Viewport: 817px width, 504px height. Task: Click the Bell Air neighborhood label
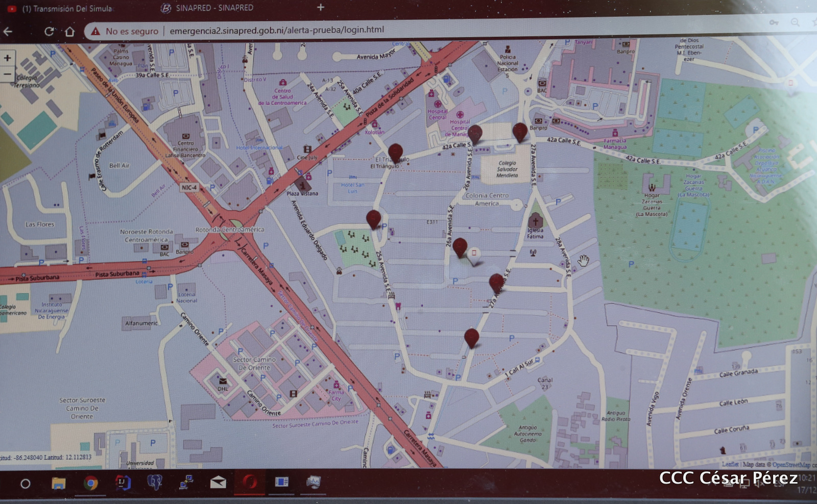pyautogui.click(x=119, y=165)
